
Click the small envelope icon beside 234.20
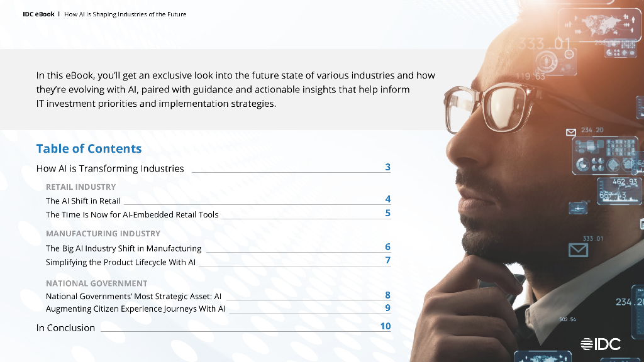click(571, 132)
